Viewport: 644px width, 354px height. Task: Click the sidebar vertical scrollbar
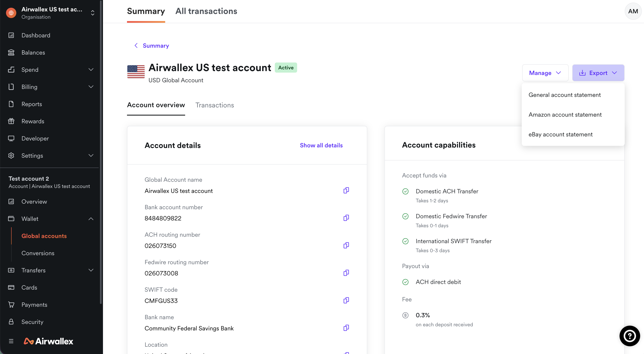101,153
